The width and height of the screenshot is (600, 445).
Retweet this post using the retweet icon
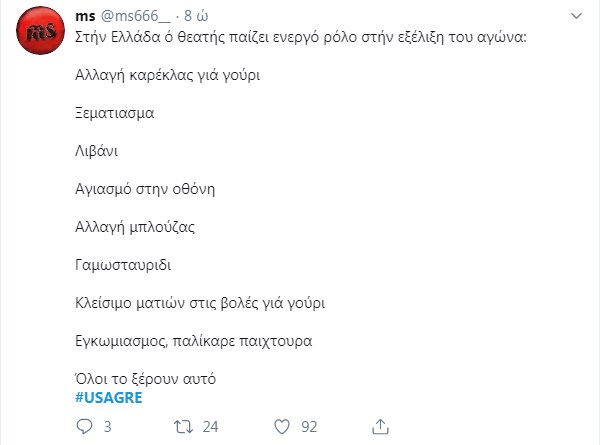[x=184, y=427]
